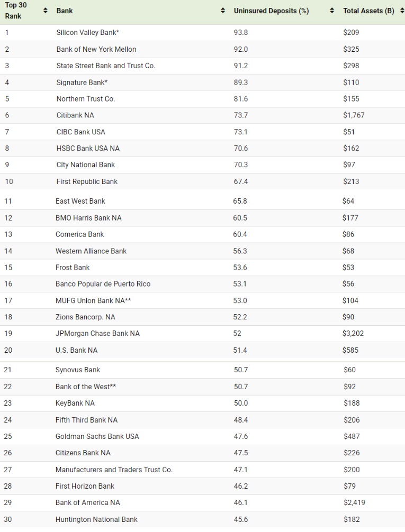Screen dimensions: 405x532
Task: Click sort arrows beside Total Assets
Action: tap(402, 11)
